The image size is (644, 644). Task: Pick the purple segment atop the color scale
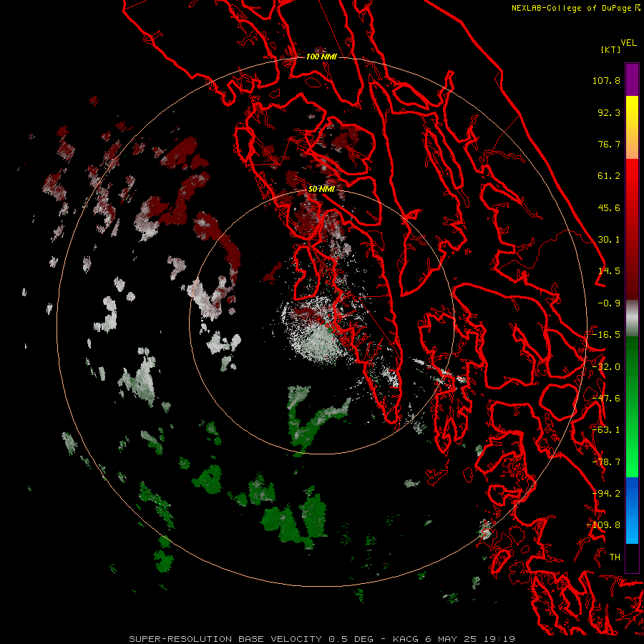pyautogui.click(x=632, y=79)
